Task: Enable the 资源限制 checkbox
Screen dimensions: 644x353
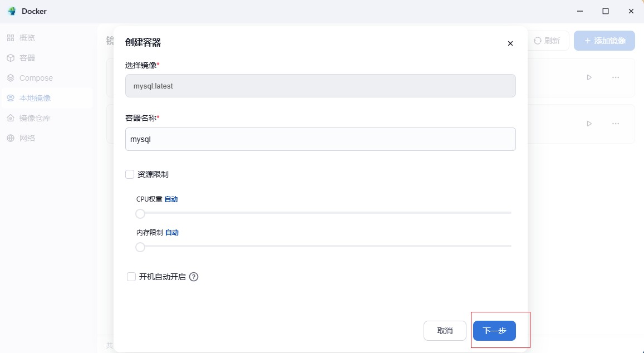Action: click(x=130, y=174)
